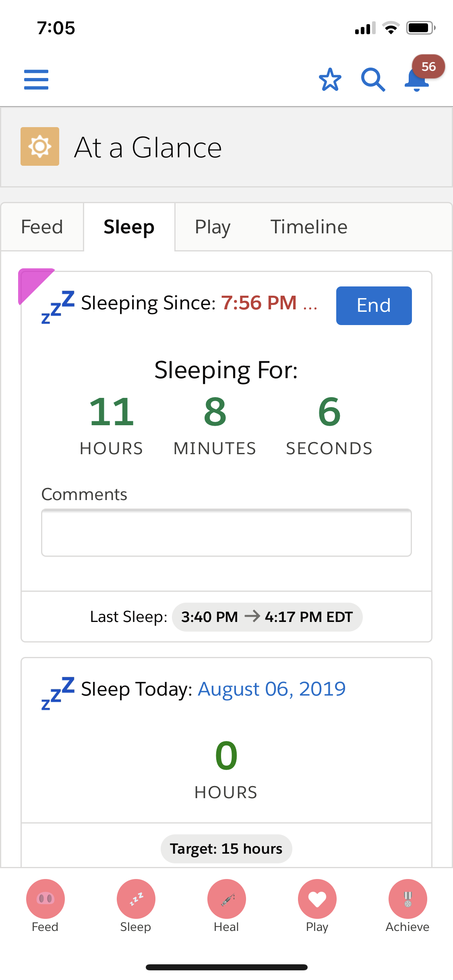Open the Timeline tab
This screenshot has height=980, width=453.
(x=309, y=227)
